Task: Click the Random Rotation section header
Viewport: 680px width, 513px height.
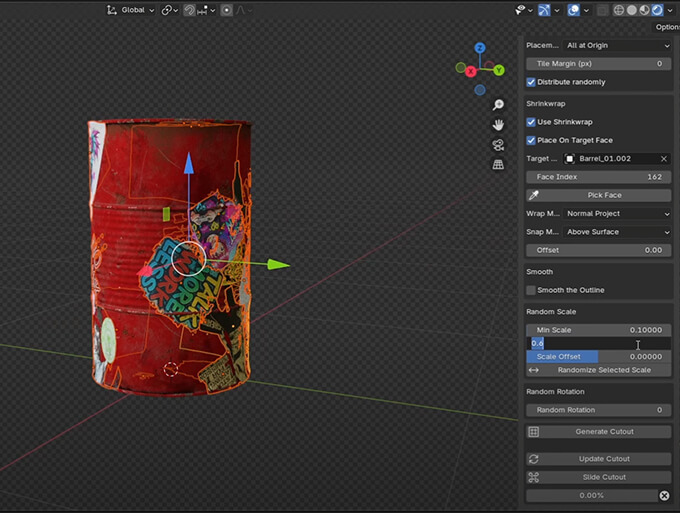Action: pos(556,392)
